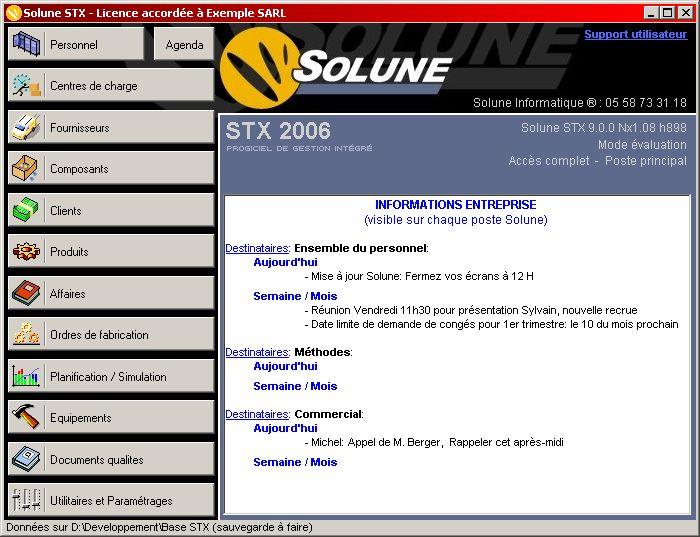Click the Clients green cash icon
Screen dimensions: 700x537
tap(26, 210)
